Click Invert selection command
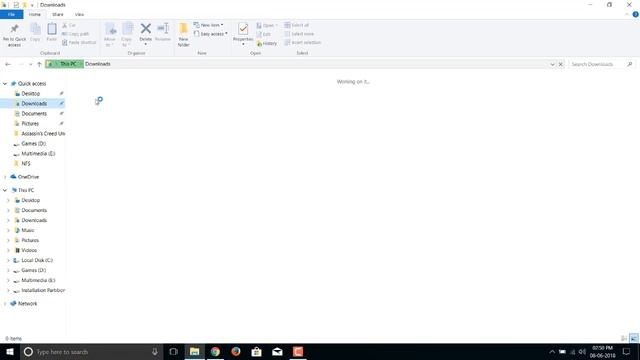 tap(302, 42)
